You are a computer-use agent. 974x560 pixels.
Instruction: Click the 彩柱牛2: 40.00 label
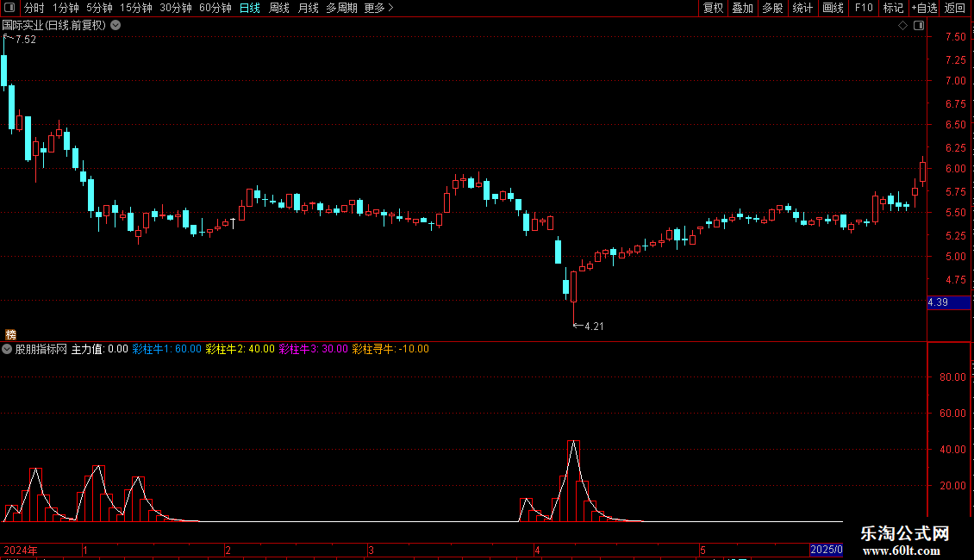point(240,349)
